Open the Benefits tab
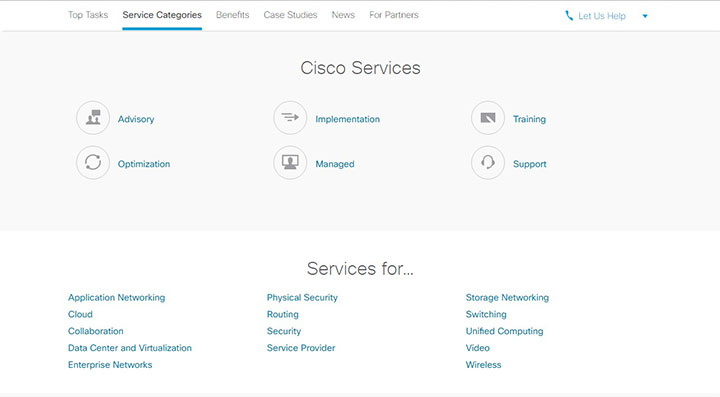The image size is (720, 397). click(x=232, y=15)
